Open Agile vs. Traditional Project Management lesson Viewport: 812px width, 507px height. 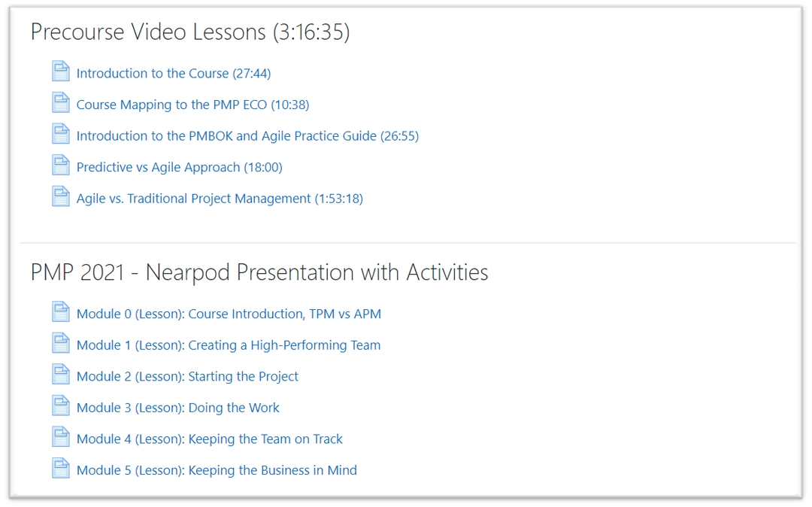pos(220,199)
